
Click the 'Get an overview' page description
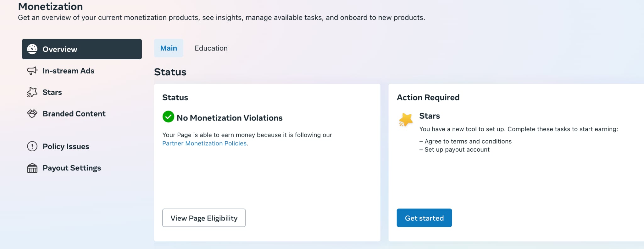coord(221,18)
